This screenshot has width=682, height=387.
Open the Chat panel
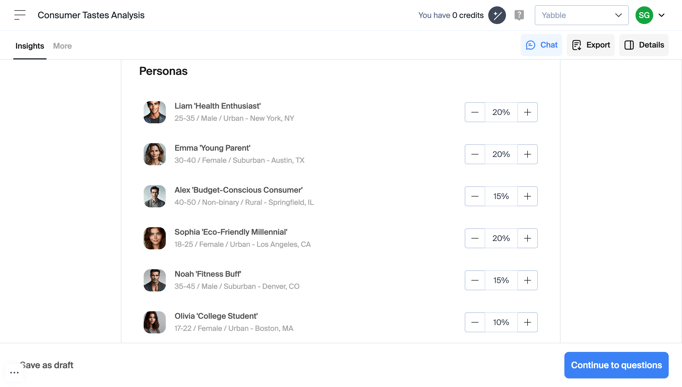click(x=541, y=45)
